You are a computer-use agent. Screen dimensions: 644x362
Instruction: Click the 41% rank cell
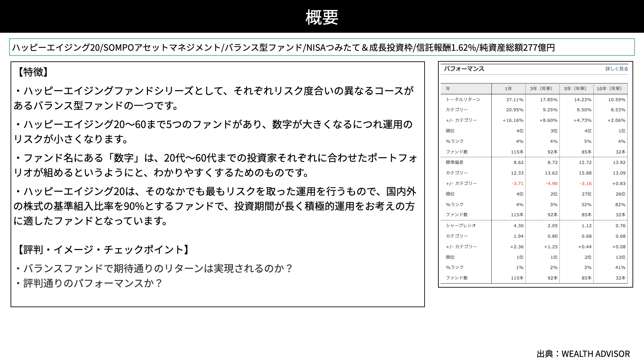click(620, 267)
